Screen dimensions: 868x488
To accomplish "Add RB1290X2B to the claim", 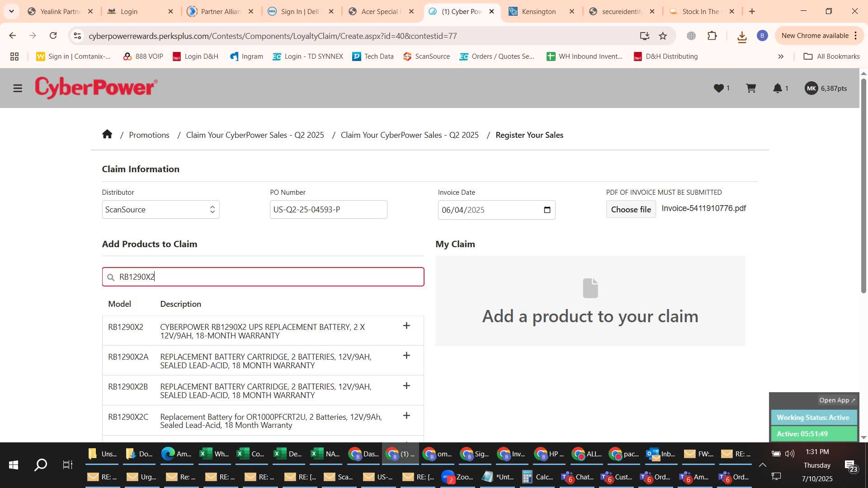I will coord(406,386).
